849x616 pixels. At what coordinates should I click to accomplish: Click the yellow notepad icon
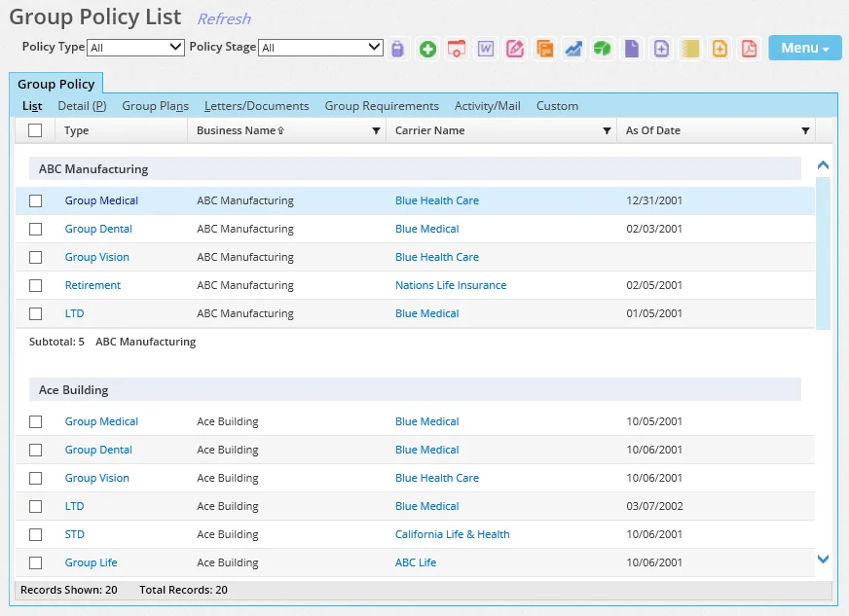click(x=690, y=49)
